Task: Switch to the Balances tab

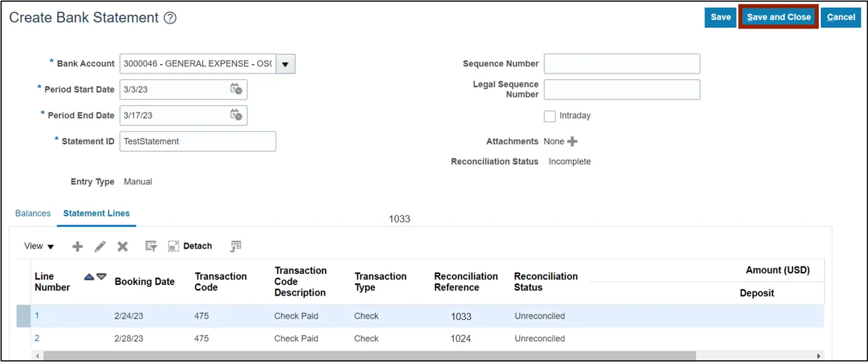Action: [33, 213]
